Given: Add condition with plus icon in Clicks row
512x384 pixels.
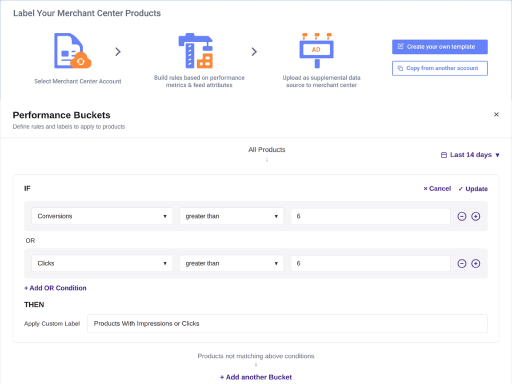Looking at the screenshot, I should click(x=476, y=264).
